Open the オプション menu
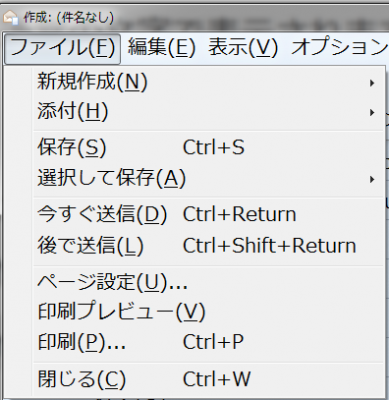 tap(340, 48)
